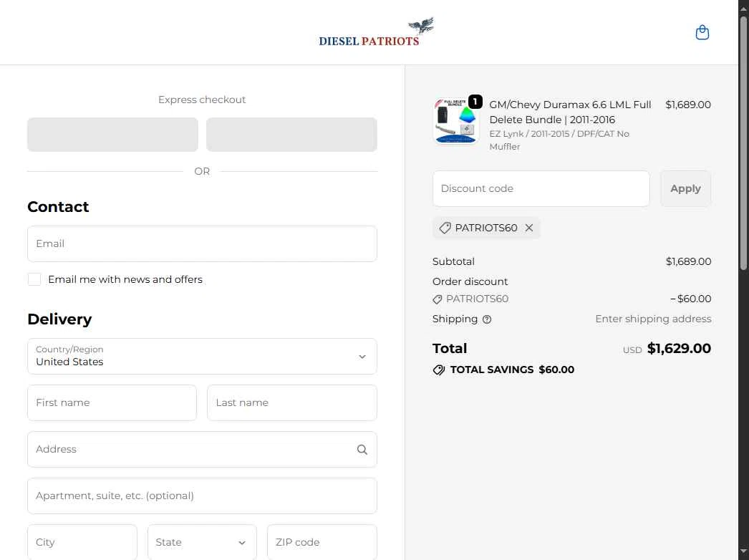Image resolution: width=749 pixels, height=560 pixels.
Task: Click the Contact section heading
Action: click(x=58, y=207)
